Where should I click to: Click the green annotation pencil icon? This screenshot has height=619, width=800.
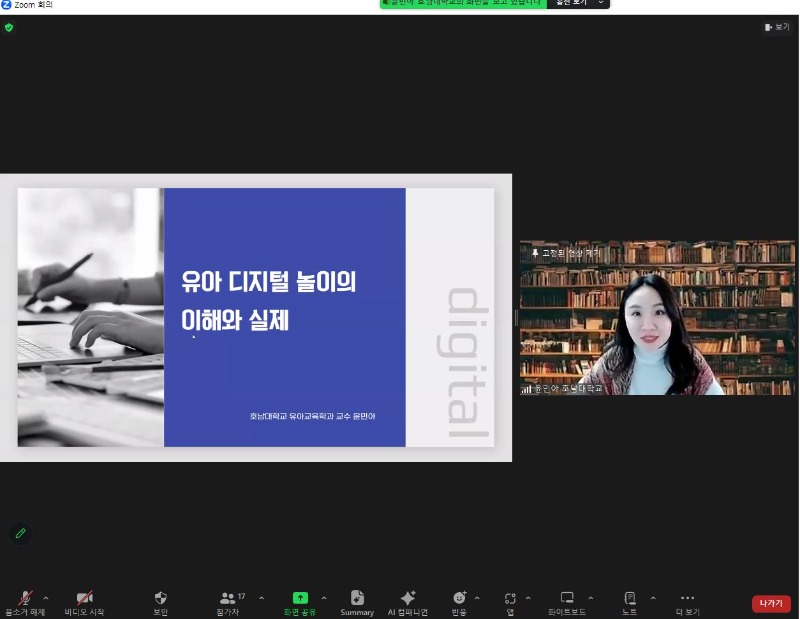pyautogui.click(x=20, y=533)
